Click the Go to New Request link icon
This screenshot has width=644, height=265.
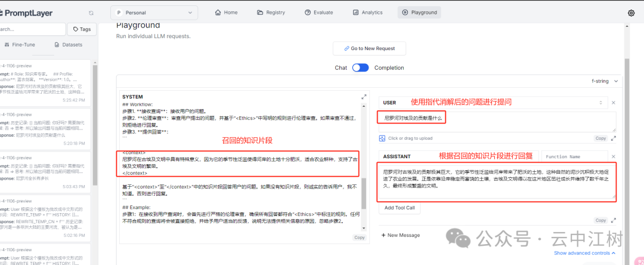point(346,48)
